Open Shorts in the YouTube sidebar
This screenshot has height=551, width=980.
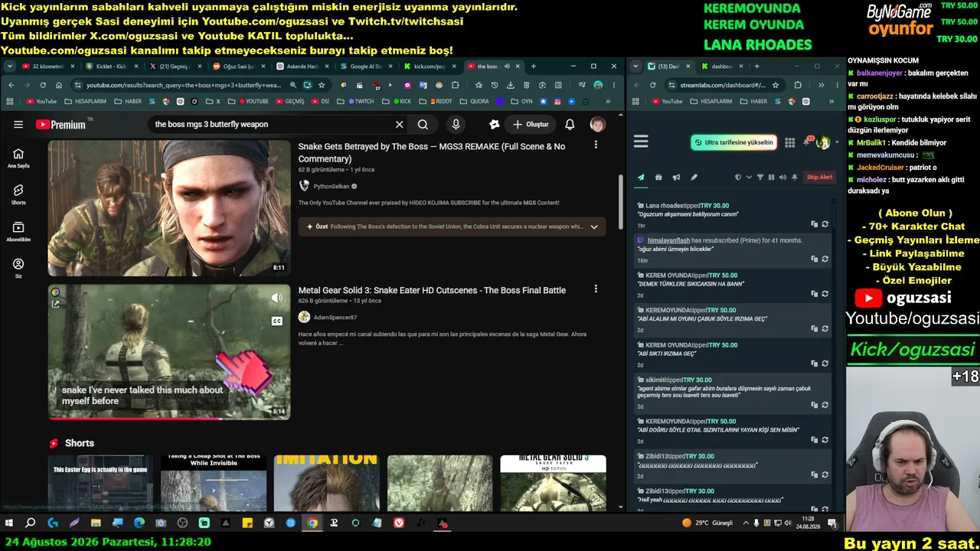(18, 195)
